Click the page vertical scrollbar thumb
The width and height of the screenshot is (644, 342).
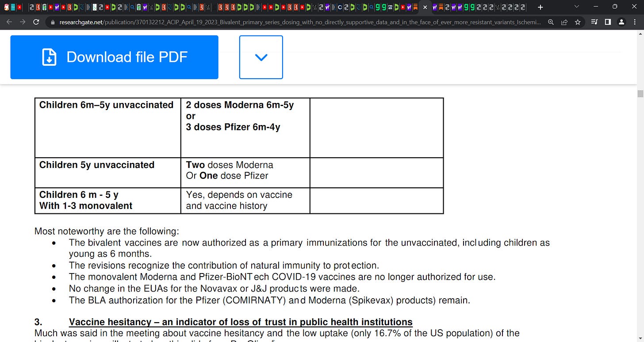tap(640, 93)
